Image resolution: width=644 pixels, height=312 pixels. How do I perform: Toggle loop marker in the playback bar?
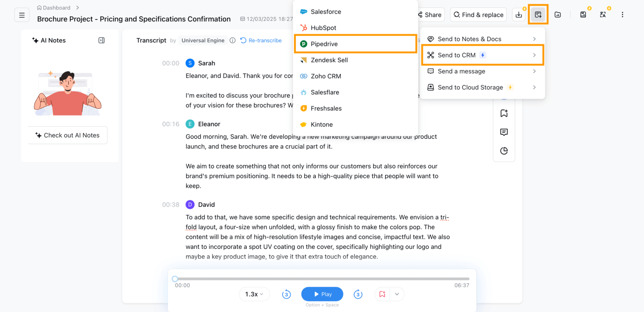(382, 294)
